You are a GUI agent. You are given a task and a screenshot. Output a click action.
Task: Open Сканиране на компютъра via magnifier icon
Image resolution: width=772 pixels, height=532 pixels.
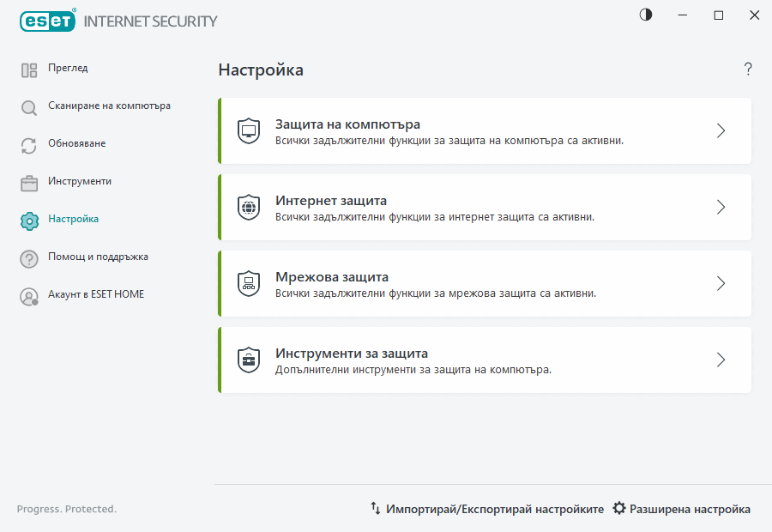pos(28,106)
